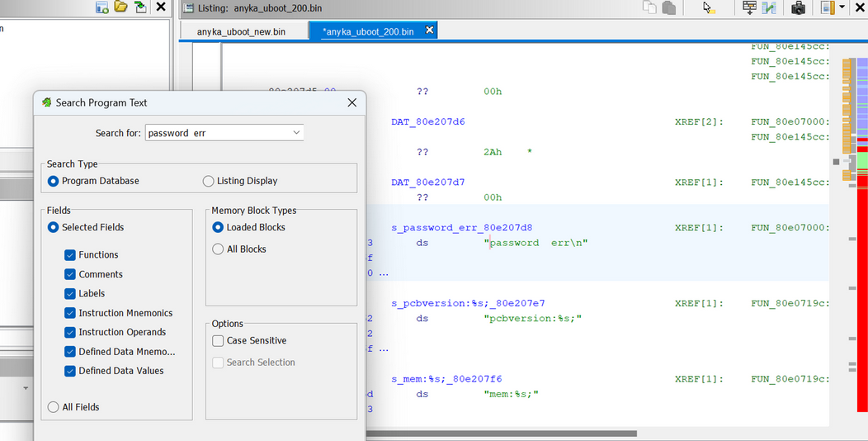Click the snapshot camera icon in listing toolbar

[798, 8]
